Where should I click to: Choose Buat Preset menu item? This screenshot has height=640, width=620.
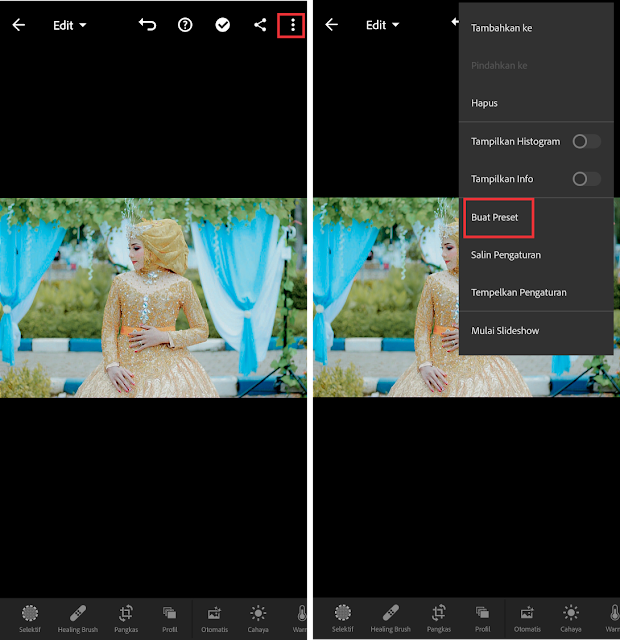coord(536,217)
